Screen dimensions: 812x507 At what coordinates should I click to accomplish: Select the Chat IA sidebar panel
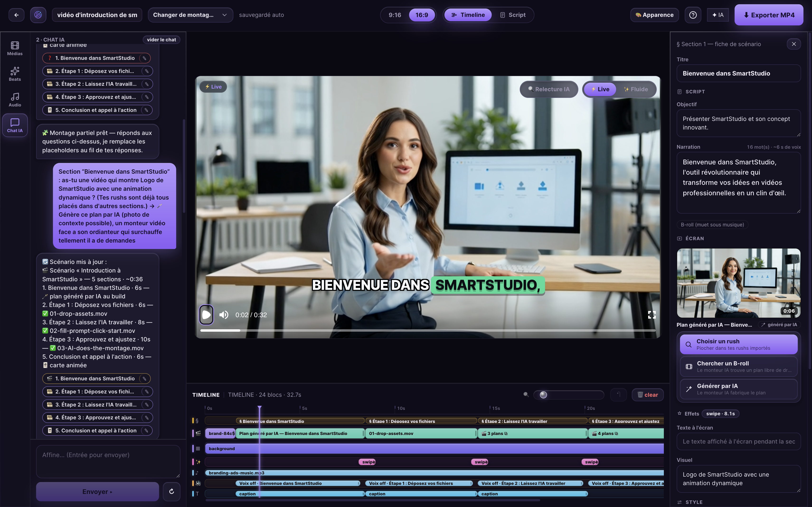(x=15, y=125)
